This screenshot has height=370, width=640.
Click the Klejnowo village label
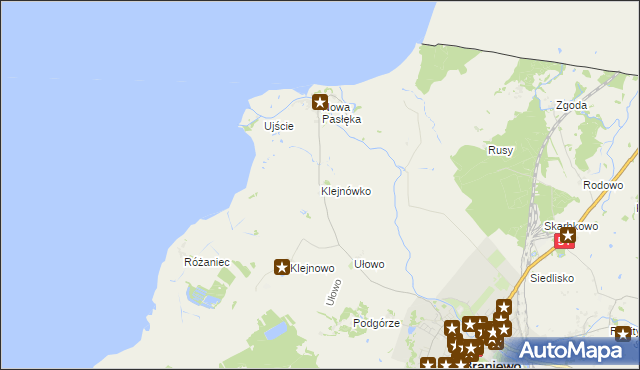pos(312,268)
